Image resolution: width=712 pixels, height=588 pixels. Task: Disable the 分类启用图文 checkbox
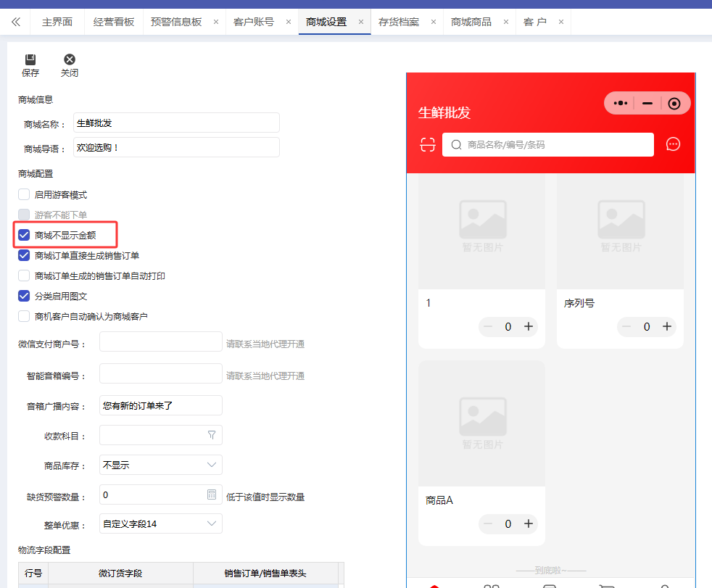(24, 296)
